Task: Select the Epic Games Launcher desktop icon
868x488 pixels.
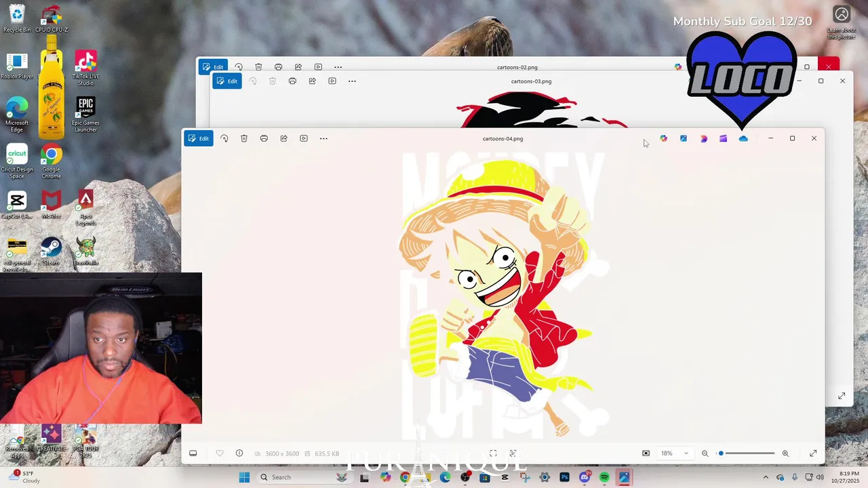Action: pos(85,115)
